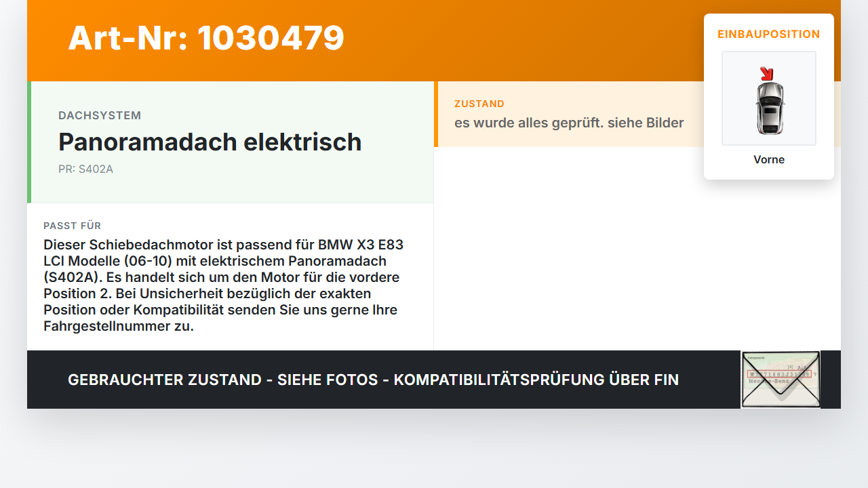Viewport: 868px width, 488px height.
Task: Click the EINBAUPOSITION heading
Action: pyautogui.click(x=769, y=34)
